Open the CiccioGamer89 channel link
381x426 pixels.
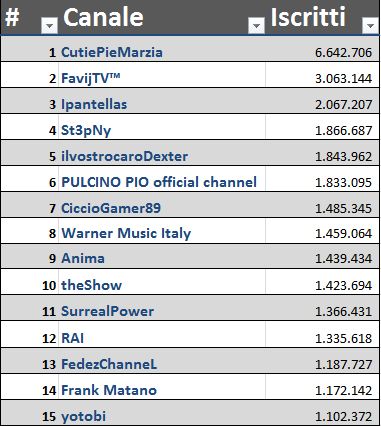click(111, 208)
